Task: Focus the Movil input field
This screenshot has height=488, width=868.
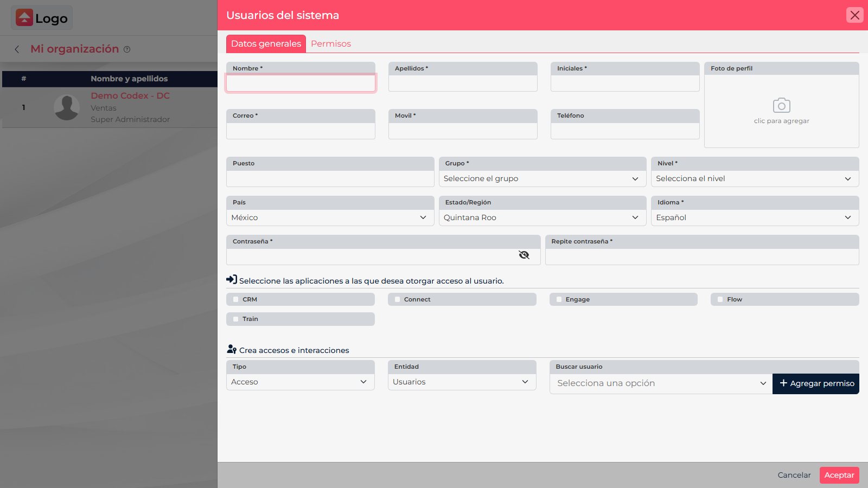Action: [463, 131]
